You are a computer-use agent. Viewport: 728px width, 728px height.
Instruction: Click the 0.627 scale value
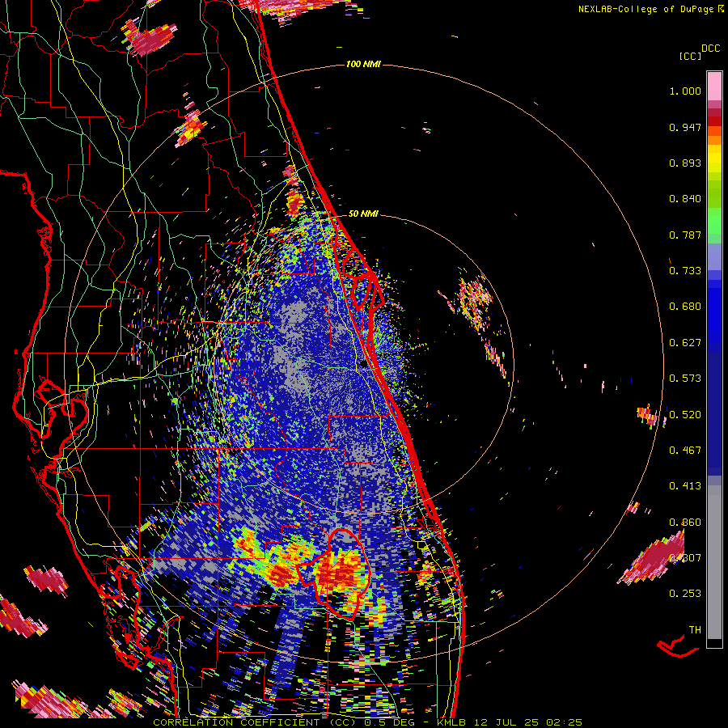coord(685,343)
